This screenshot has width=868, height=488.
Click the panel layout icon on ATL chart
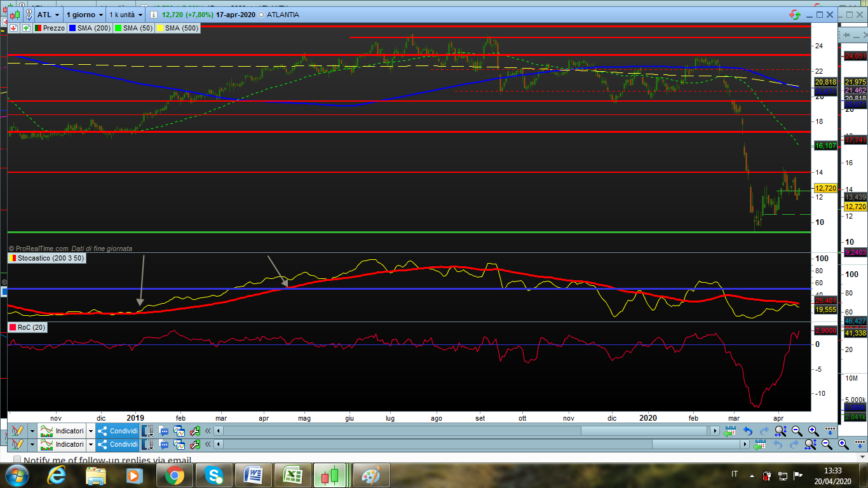tap(148, 430)
